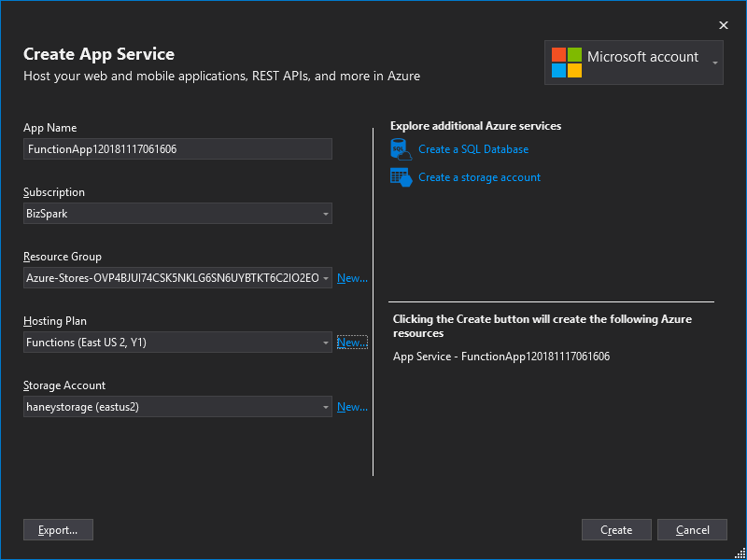Screen dimensions: 747x560
Task: Open the Storage Account dropdown
Action: [x=177, y=407]
